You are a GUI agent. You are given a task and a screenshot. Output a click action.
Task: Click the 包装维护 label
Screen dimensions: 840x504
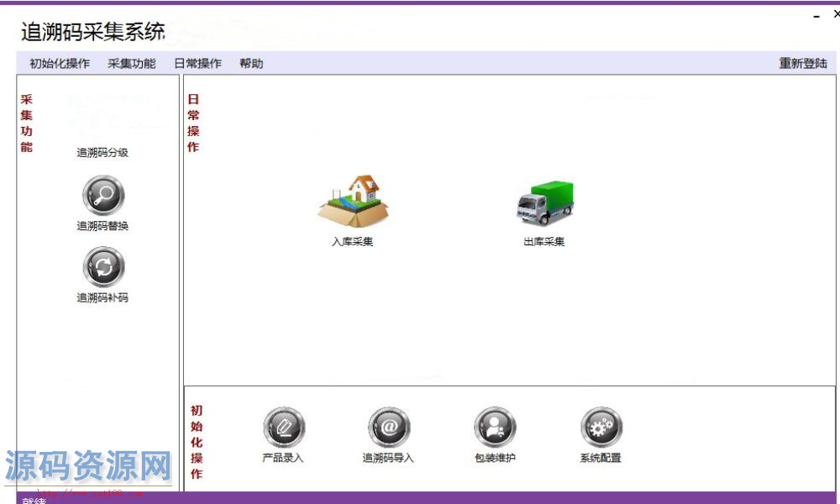(495, 458)
